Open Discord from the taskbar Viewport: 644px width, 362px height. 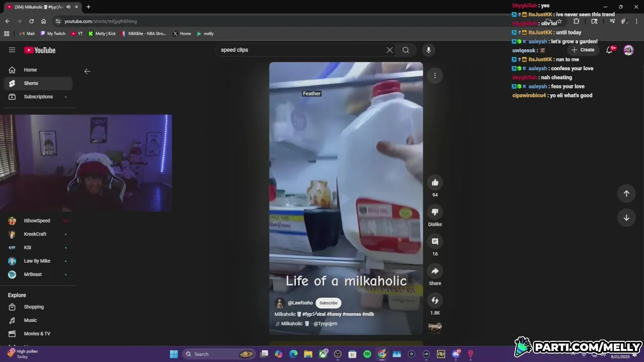pos(456,354)
